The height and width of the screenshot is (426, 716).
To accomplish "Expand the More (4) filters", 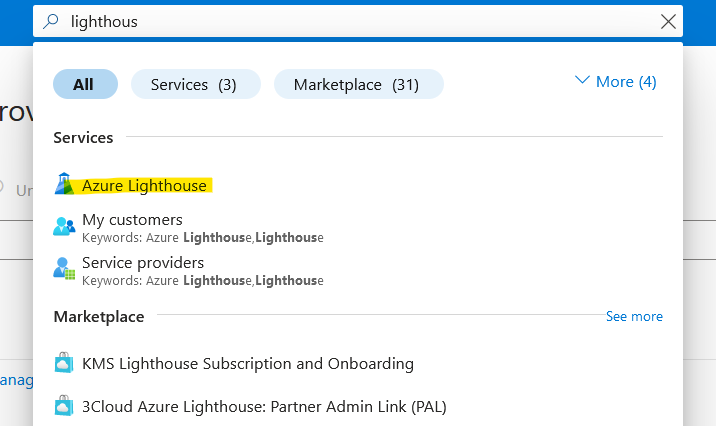I will [x=615, y=82].
